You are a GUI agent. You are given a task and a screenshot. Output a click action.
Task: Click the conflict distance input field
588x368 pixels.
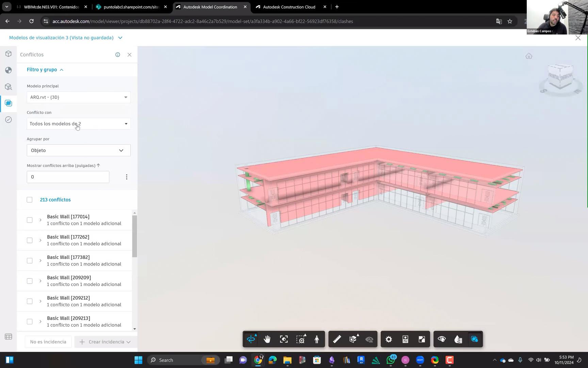pos(68,177)
